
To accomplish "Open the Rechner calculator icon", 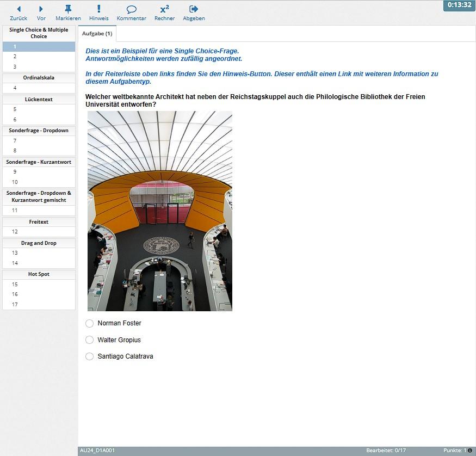I will (x=164, y=9).
